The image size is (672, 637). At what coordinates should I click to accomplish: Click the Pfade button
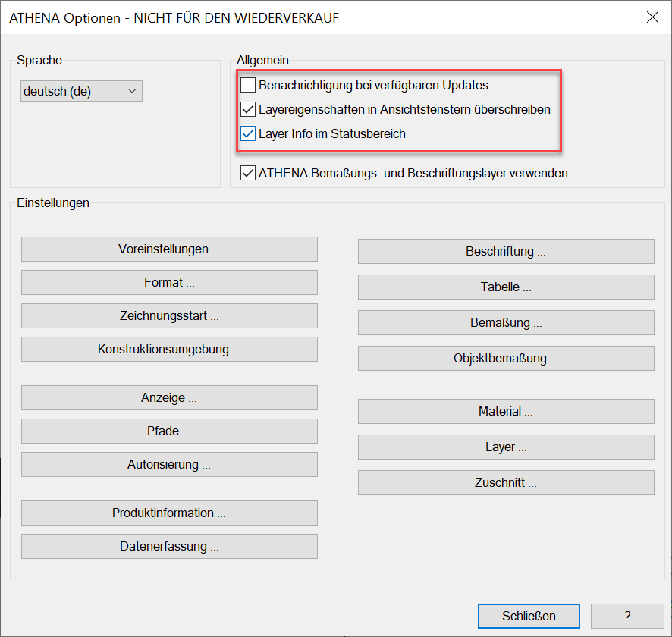click(x=169, y=431)
